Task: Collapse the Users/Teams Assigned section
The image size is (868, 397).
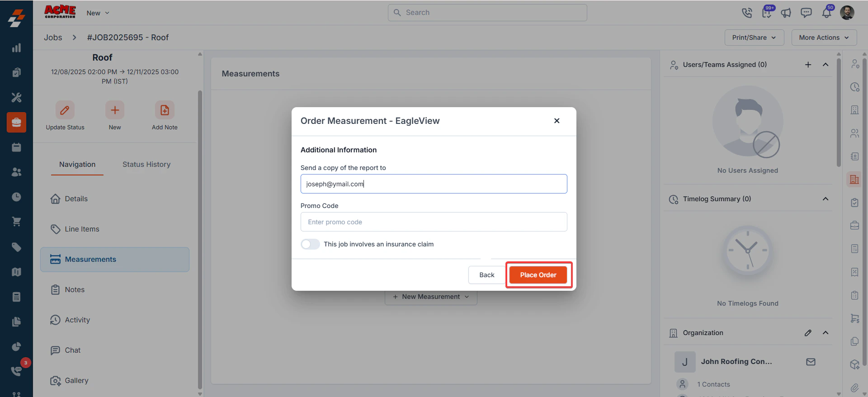Action: (x=826, y=65)
